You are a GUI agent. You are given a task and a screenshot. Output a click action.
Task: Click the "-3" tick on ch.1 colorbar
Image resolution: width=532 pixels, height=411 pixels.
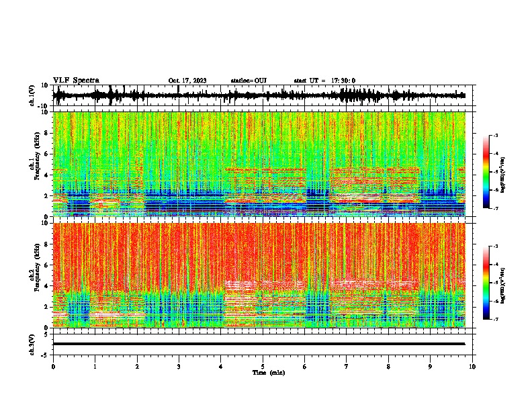click(x=496, y=135)
